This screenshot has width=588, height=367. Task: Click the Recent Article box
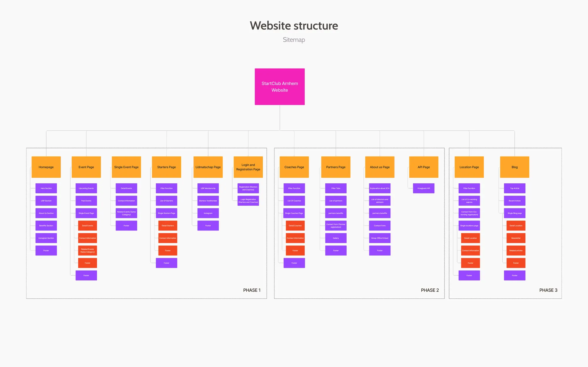(514, 201)
